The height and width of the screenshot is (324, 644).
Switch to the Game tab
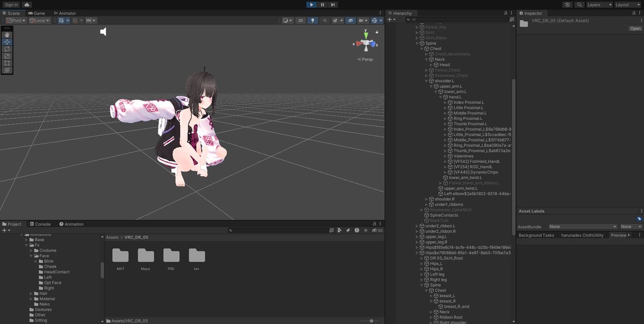pos(36,13)
